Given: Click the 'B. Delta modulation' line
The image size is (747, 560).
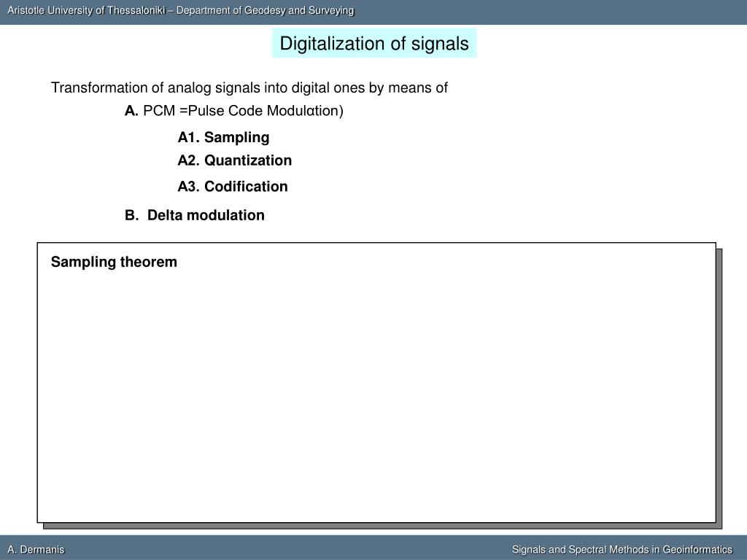Looking at the screenshot, I should [194, 215].
